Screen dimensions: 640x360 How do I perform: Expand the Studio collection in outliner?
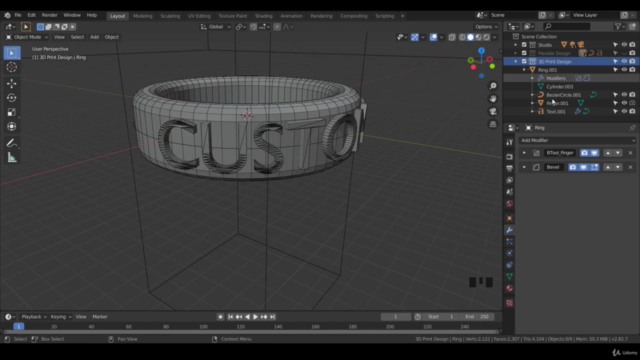(516, 45)
